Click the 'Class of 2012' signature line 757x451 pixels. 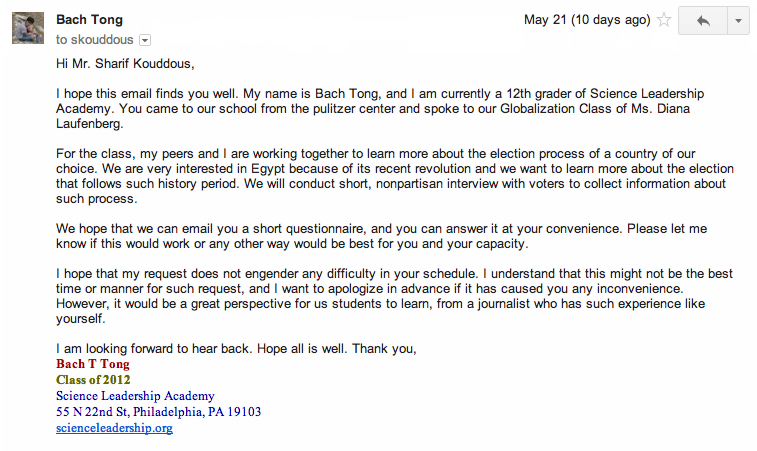click(93, 380)
